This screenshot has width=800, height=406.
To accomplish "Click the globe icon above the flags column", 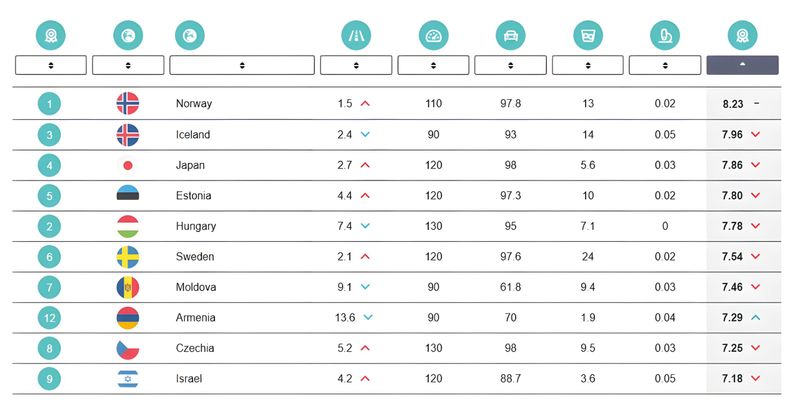I will (x=128, y=36).
